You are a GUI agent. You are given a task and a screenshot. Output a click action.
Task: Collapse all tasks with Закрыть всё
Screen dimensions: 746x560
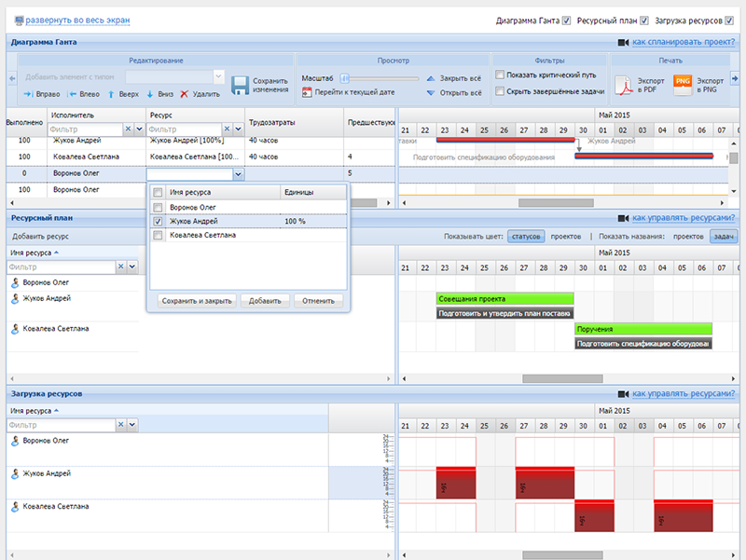(430, 79)
